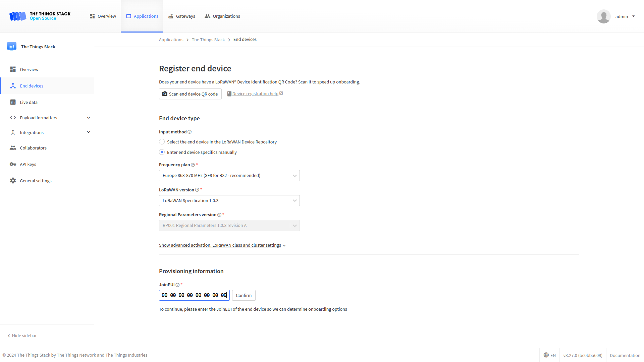
Task: Confirm the JoinEUI value
Action: (x=244, y=295)
